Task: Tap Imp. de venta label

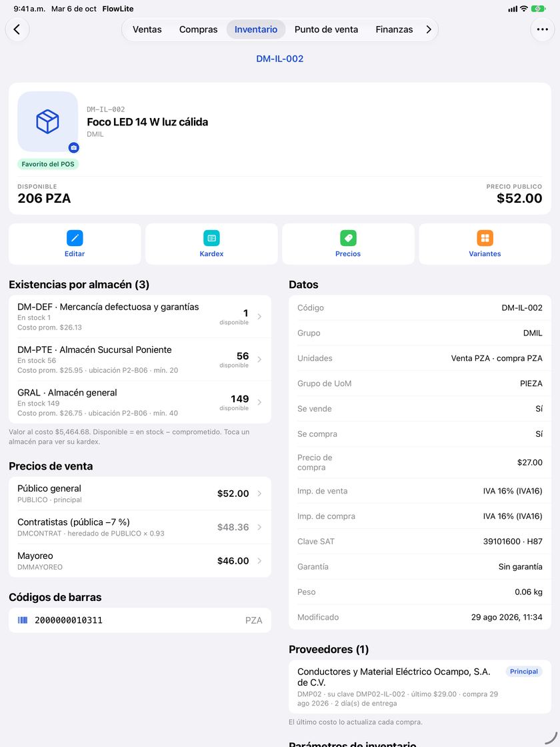Action: pos(323,491)
